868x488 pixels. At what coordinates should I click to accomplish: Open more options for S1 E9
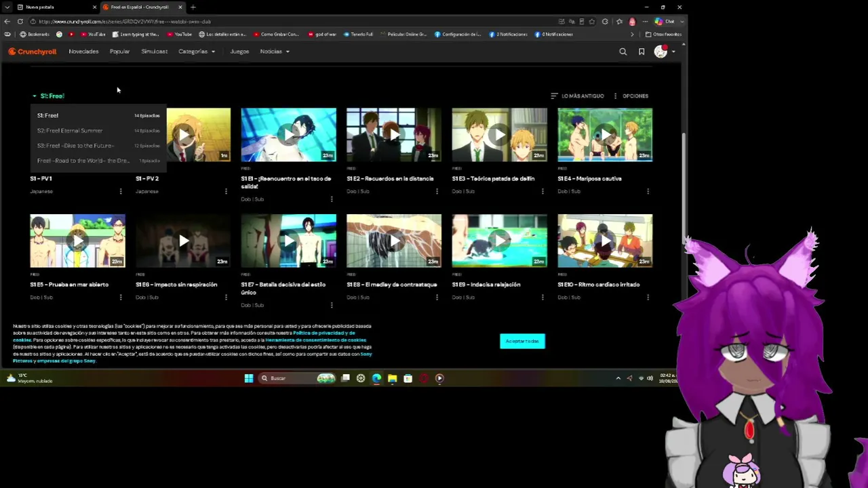(x=542, y=297)
